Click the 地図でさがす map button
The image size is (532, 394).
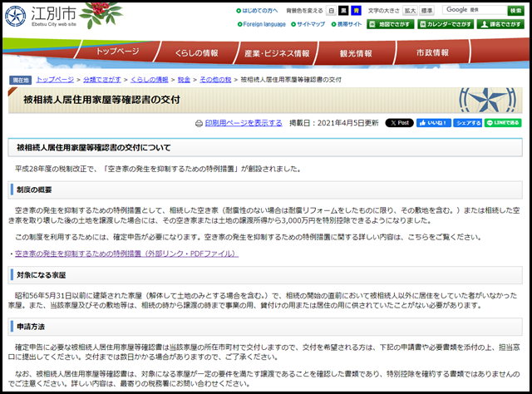[x=390, y=24]
